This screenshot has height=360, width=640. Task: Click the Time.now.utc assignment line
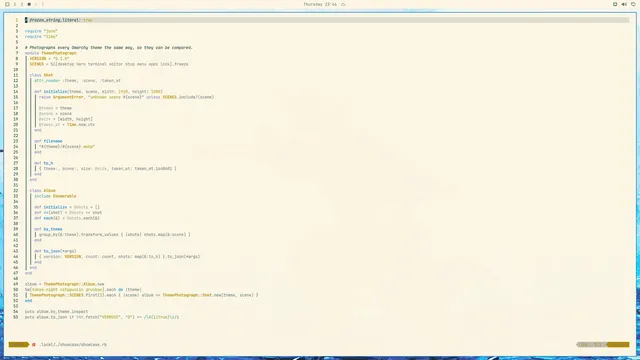pyautogui.click(x=67, y=125)
